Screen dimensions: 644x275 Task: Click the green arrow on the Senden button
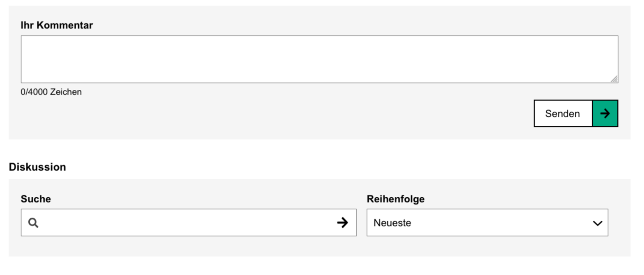pyautogui.click(x=605, y=113)
